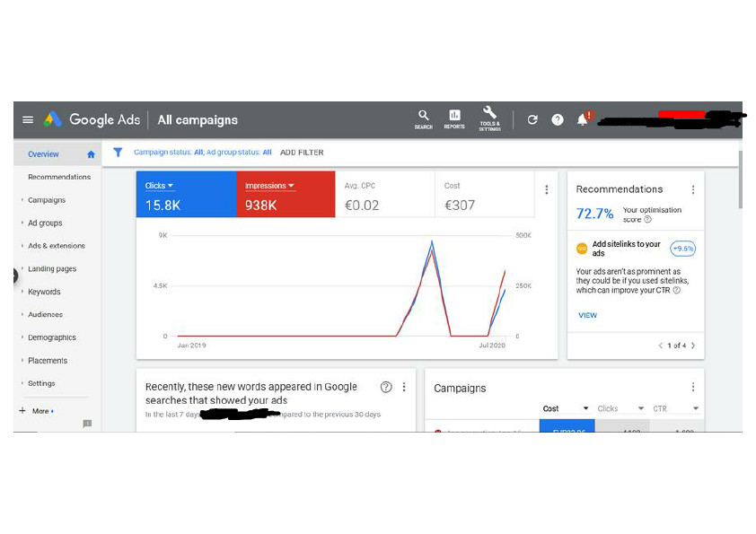
Task: Click the VIEW recommendation link
Action: (x=587, y=315)
